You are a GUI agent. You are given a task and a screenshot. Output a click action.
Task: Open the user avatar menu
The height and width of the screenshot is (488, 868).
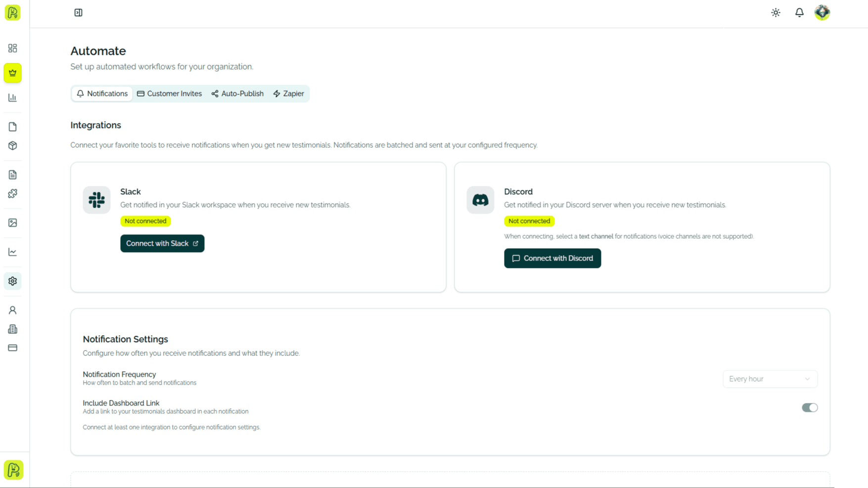[822, 12]
